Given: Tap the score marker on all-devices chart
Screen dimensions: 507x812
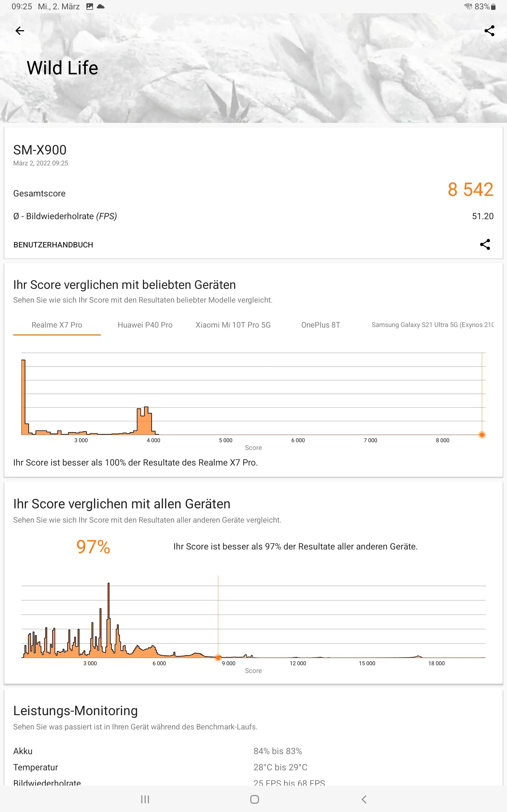Looking at the screenshot, I should (218, 658).
